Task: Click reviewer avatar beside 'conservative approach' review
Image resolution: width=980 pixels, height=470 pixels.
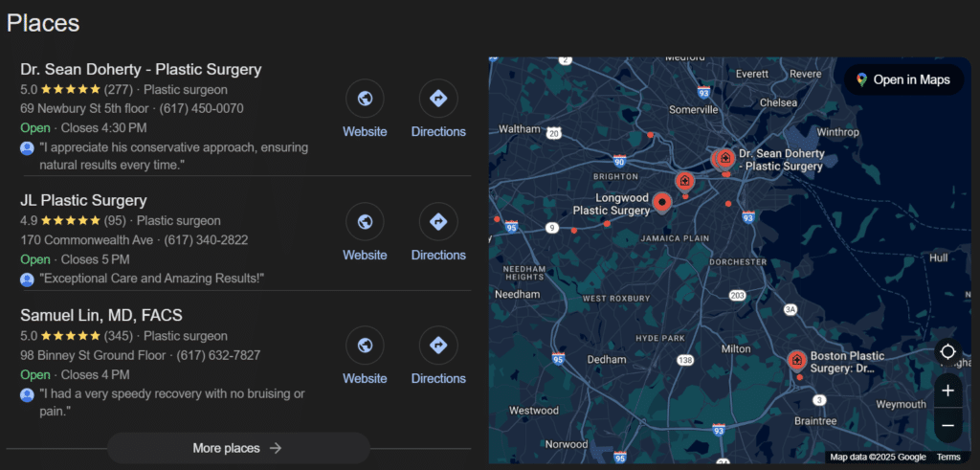Action: (27, 148)
